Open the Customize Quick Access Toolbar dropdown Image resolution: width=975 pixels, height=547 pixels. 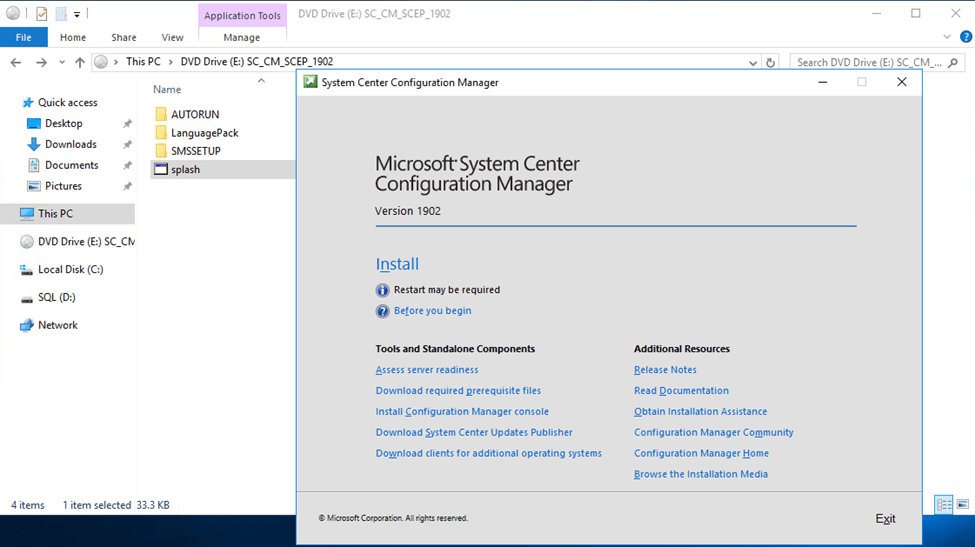point(77,14)
